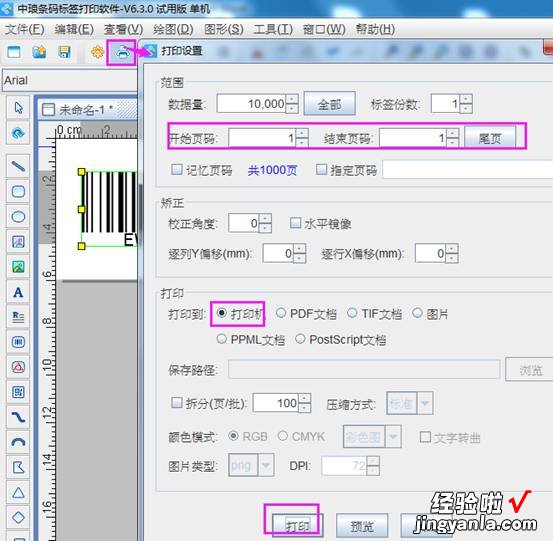Select the 打印机 radio button

(x=221, y=313)
